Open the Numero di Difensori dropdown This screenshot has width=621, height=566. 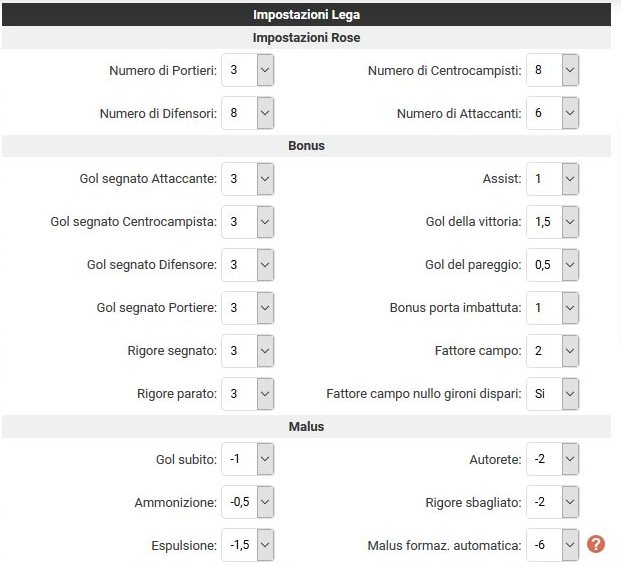(x=248, y=113)
